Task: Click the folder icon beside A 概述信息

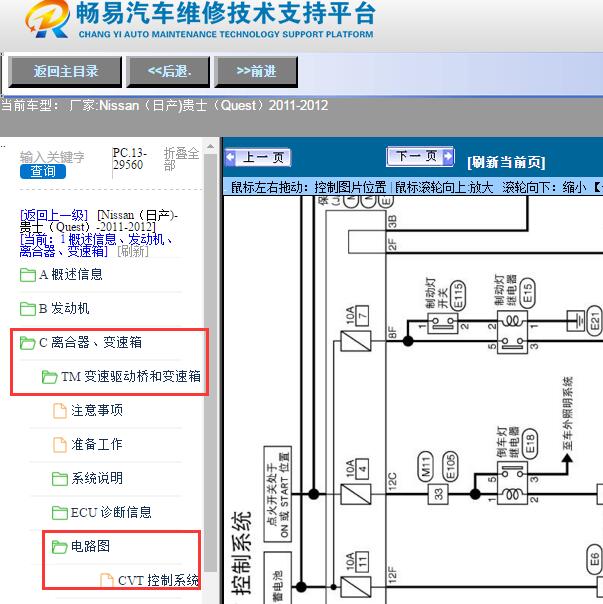Action: tap(28, 275)
